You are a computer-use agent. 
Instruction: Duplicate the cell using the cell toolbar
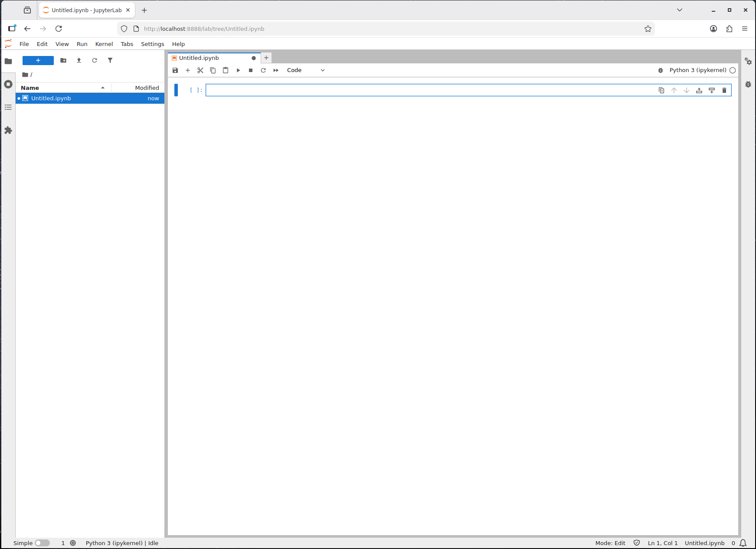(661, 90)
